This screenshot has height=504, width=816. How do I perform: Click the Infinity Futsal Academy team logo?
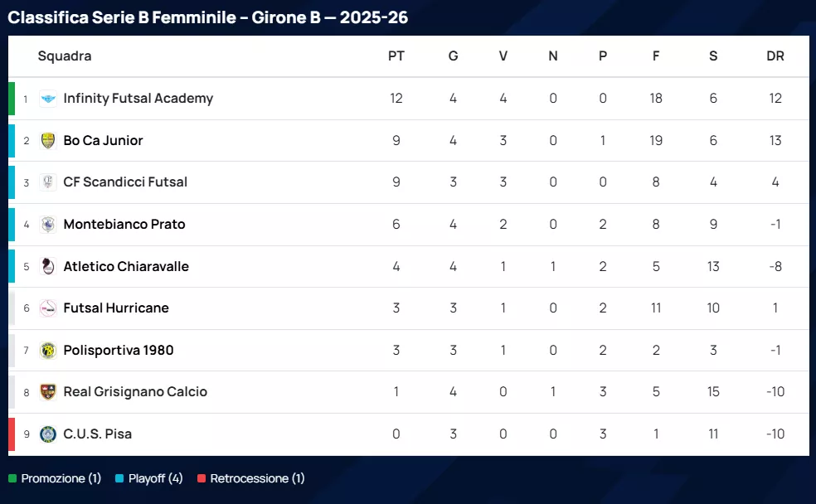coord(48,99)
